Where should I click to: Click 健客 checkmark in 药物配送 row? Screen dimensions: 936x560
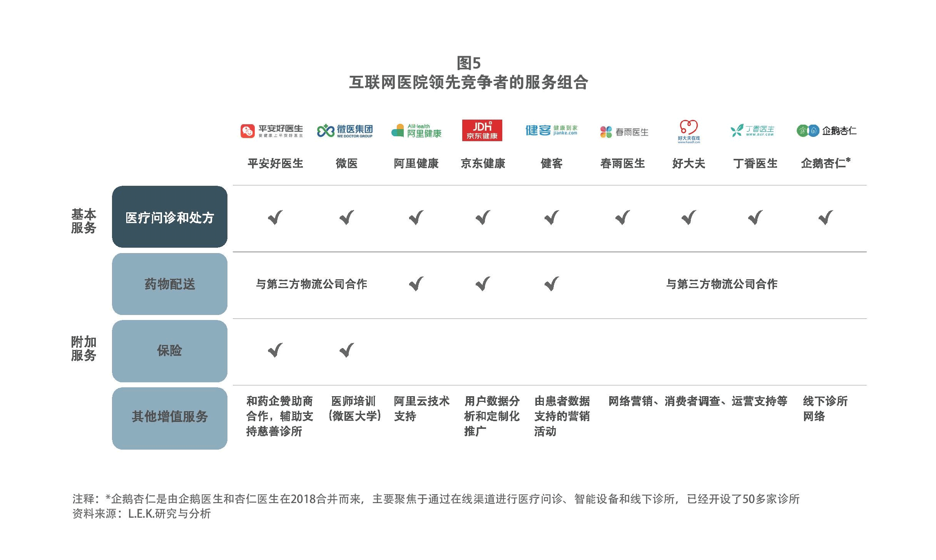tap(552, 284)
